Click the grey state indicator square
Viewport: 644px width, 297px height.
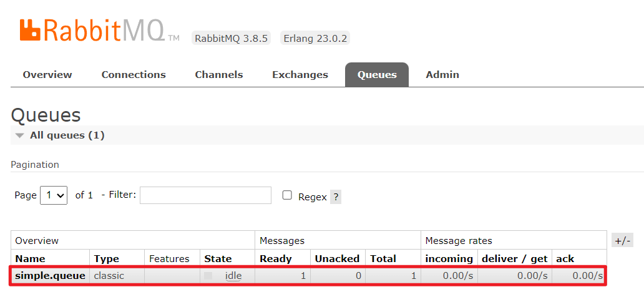click(208, 276)
